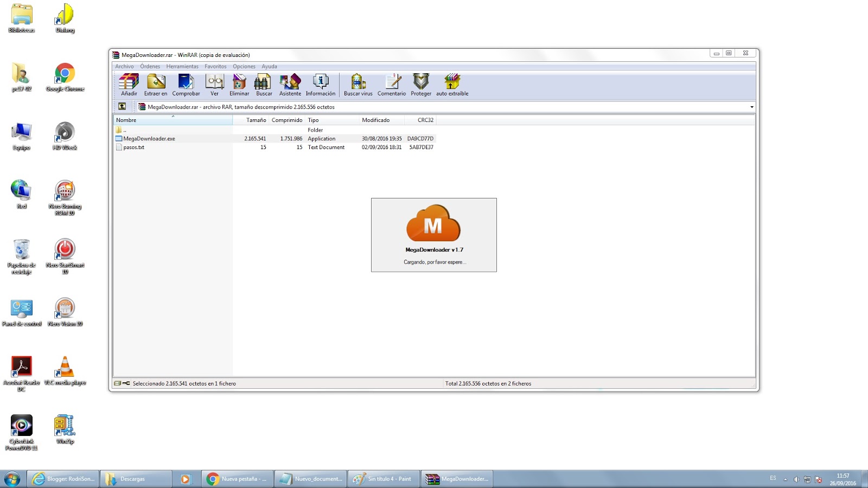Select Acrobat Reader DC shortcut
The height and width of the screenshot is (488, 868).
tap(22, 374)
